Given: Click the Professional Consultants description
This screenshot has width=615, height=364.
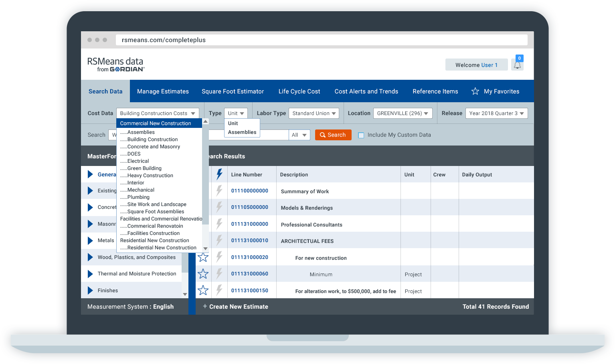Looking at the screenshot, I should point(312,225).
